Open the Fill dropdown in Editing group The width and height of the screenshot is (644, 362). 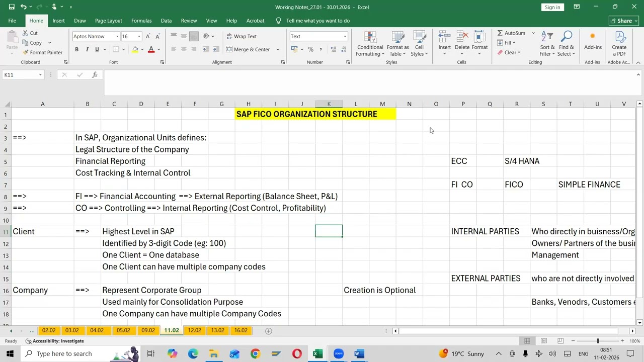point(506,43)
